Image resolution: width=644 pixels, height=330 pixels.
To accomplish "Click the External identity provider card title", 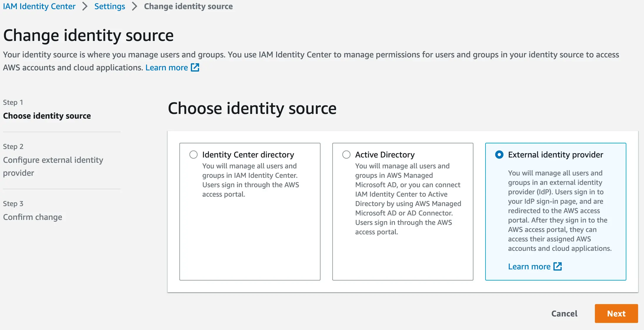I will [555, 155].
